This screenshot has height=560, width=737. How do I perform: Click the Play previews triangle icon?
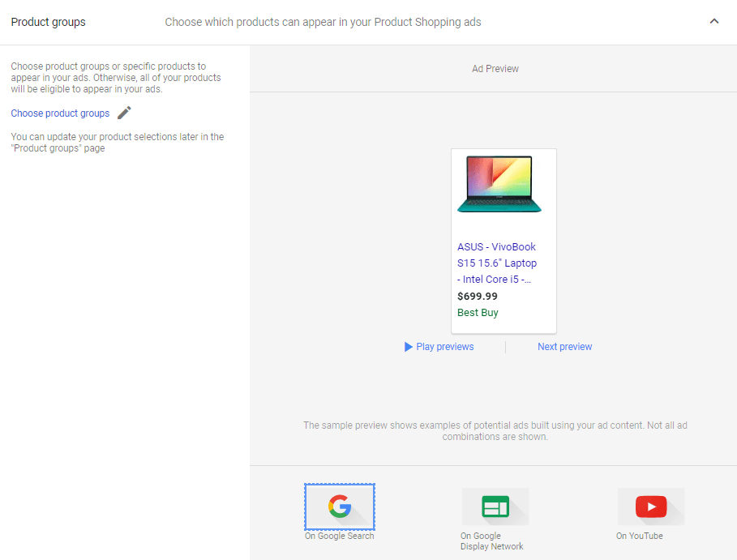[408, 347]
